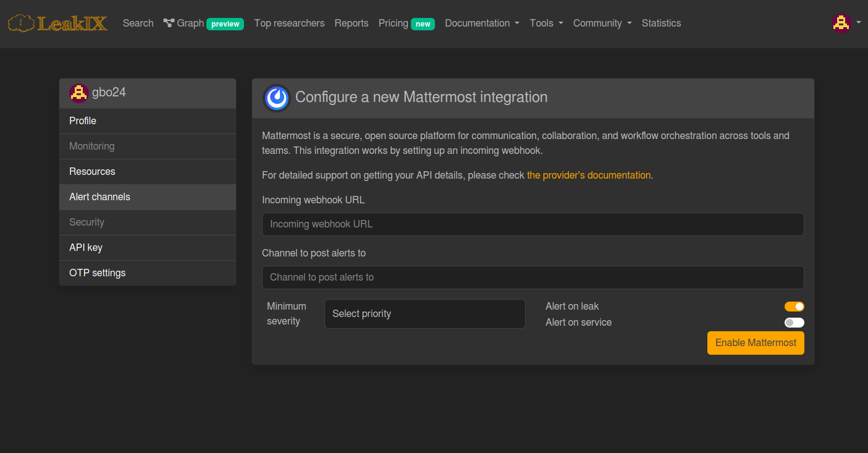Toggle Alert on leak switch
868x453 pixels.
[794, 307]
